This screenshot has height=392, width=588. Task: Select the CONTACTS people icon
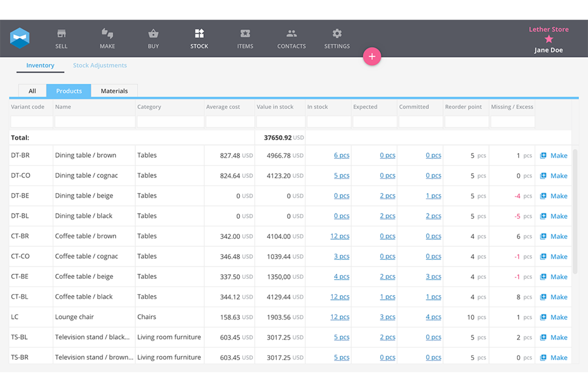[291, 33]
